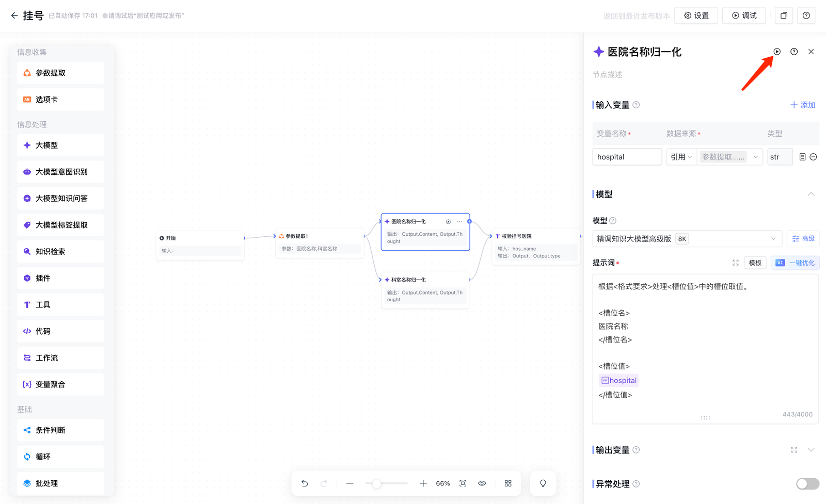Click the zoom in plus icon
The width and height of the screenshot is (826, 504).
[x=423, y=483]
